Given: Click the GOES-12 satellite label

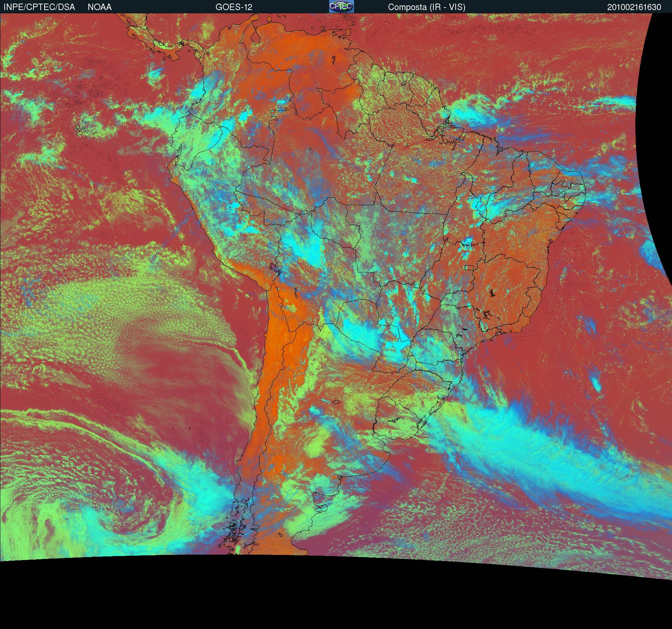Looking at the screenshot, I should 234,7.
